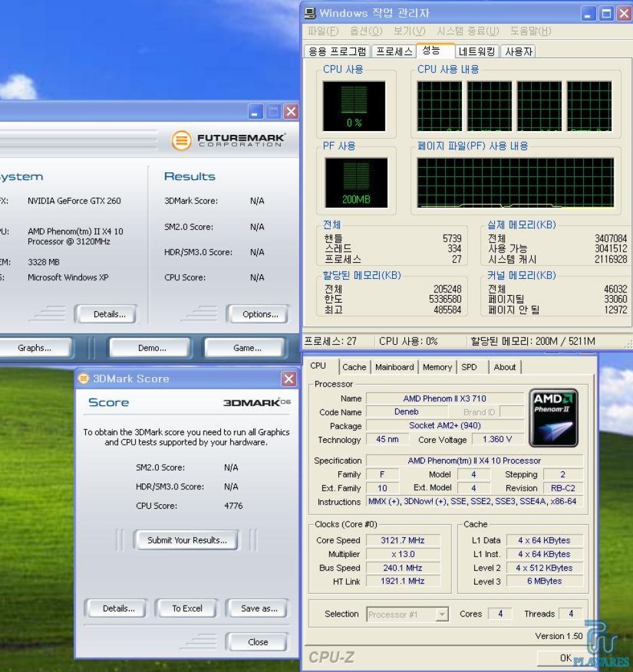Open the Mainboard tab in CPU-Z
Image resolution: width=633 pixels, height=672 pixels.
pos(394,367)
